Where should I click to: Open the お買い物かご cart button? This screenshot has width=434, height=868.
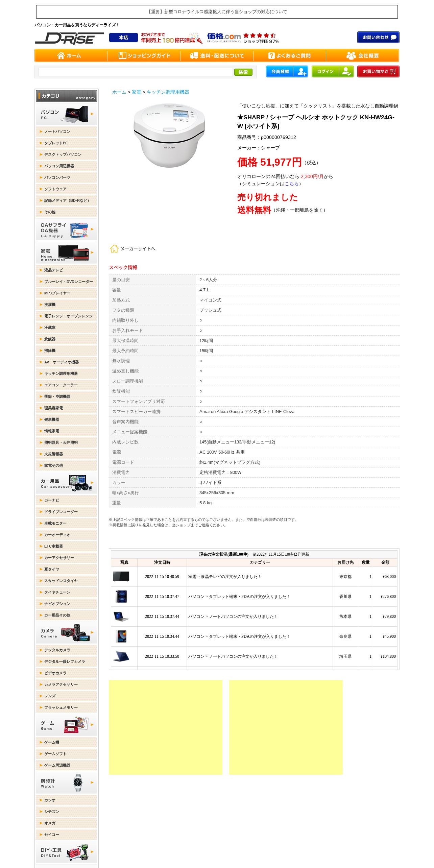pyautogui.click(x=378, y=71)
